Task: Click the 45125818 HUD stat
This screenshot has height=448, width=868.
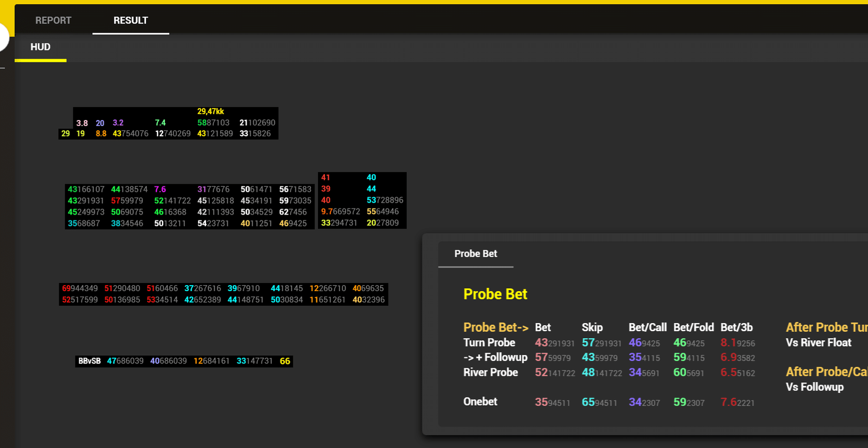Action: point(215,201)
